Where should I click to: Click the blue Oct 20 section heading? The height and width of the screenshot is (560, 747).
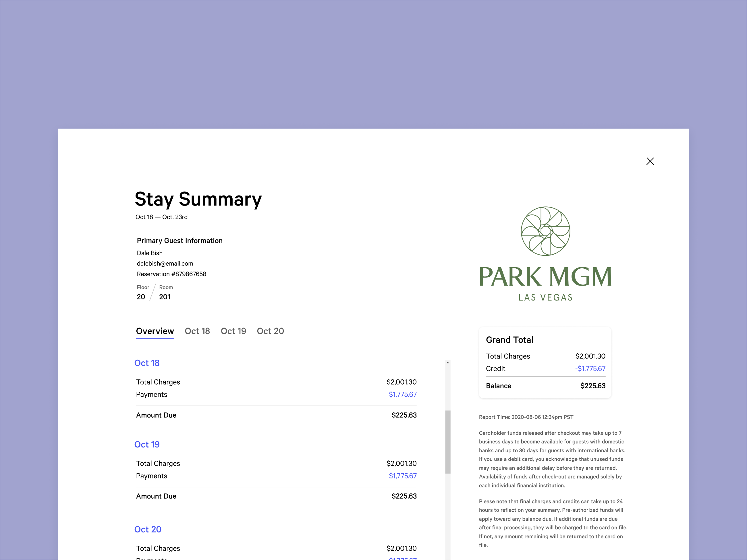point(148,529)
